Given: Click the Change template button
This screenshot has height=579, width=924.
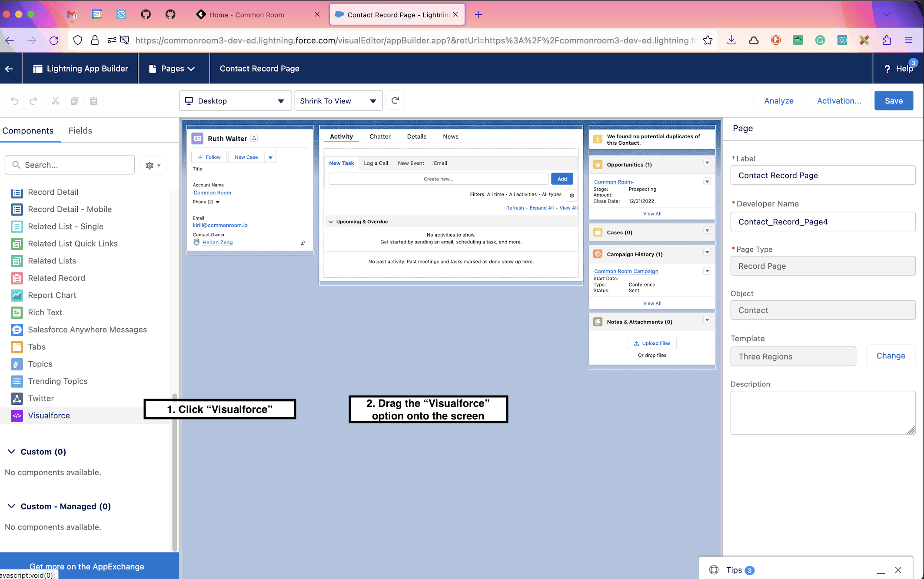Looking at the screenshot, I should click(891, 356).
